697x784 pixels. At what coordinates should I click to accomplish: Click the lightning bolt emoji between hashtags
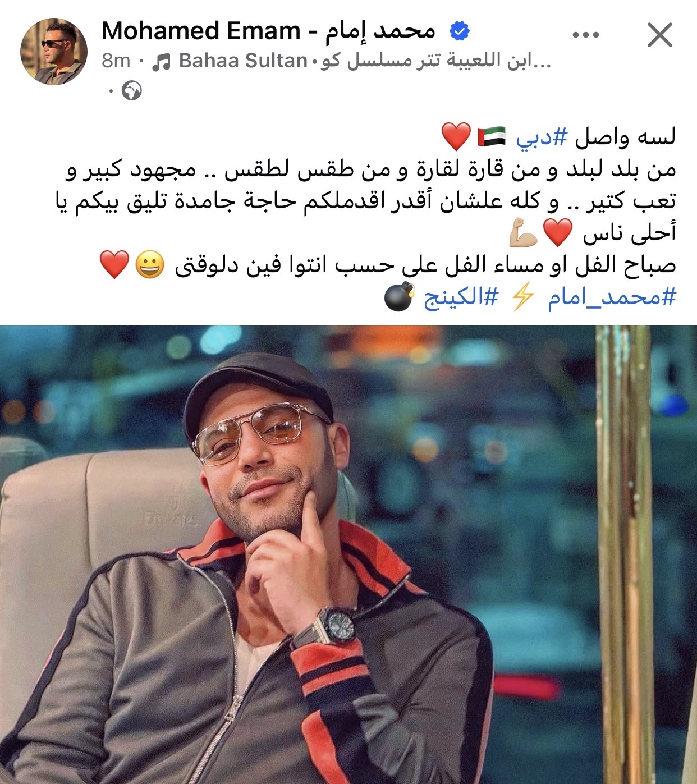click(523, 297)
